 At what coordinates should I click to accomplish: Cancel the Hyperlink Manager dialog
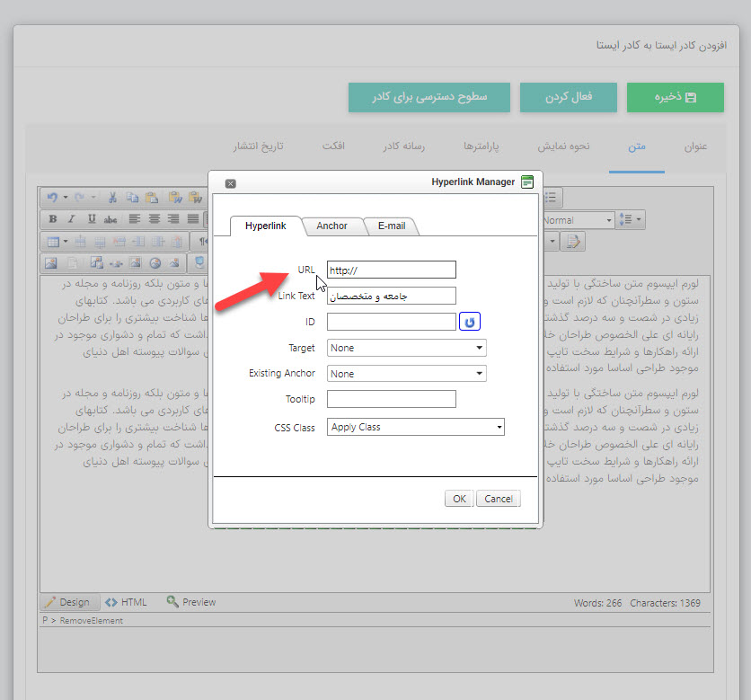coord(498,498)
